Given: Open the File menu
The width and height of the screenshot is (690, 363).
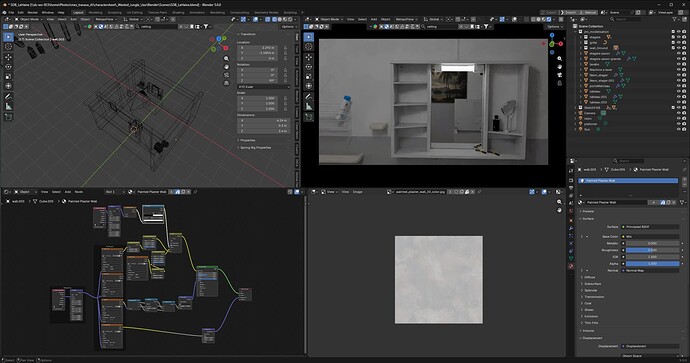Looking at the screenshot, I should [11, 12].
